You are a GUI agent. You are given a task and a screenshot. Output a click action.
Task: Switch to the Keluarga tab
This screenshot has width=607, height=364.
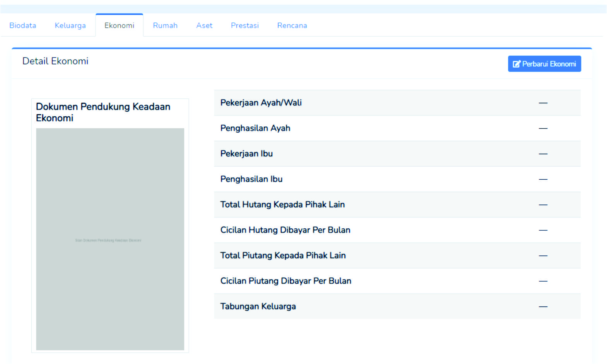point(70,26)
